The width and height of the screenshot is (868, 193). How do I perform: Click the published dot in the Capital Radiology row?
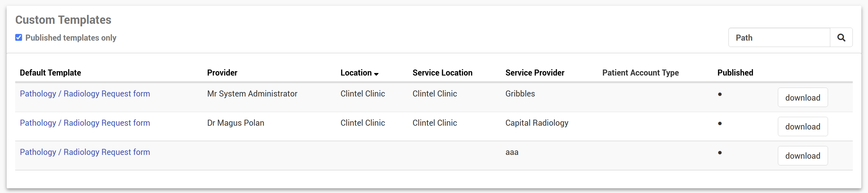(x=720, y=123)
